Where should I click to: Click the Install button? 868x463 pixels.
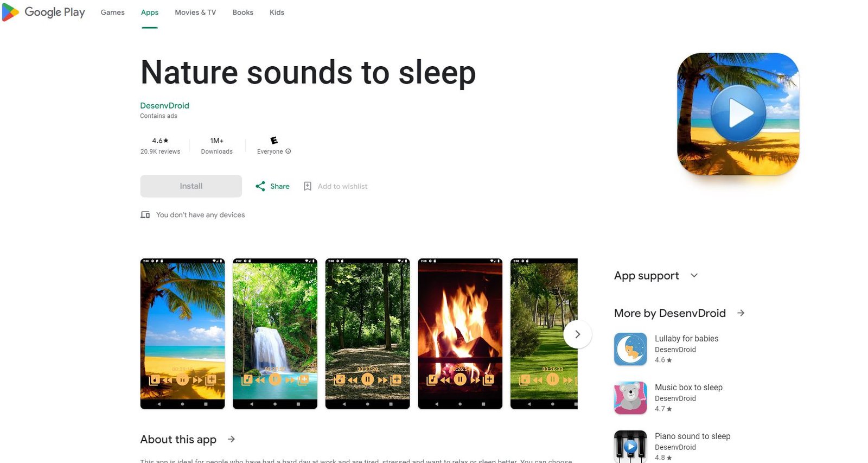(191, 186)
